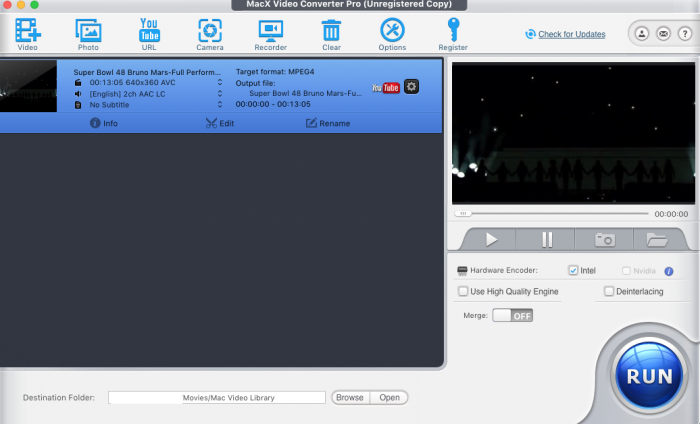Click the audio track speaker icon
The height and width of the screenshot is (424, 700).
[x=78, y=94]
